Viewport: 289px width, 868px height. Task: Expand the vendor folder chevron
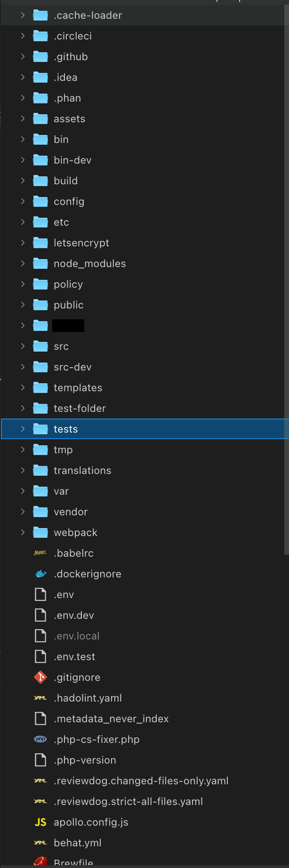[x=23, y=512]
